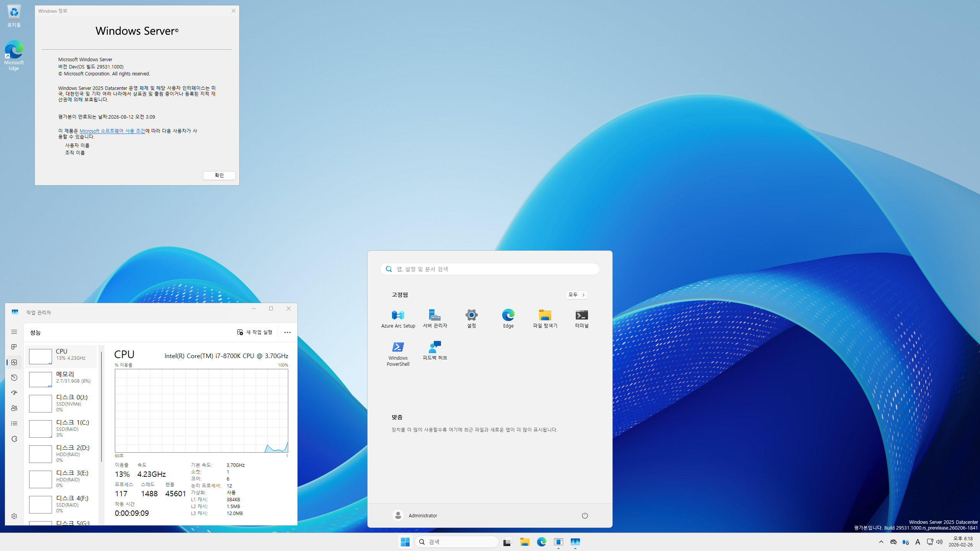Open Windows PowerShell pinned icon
This screenshot has height=551, width=980.
[x=398, y=353]
